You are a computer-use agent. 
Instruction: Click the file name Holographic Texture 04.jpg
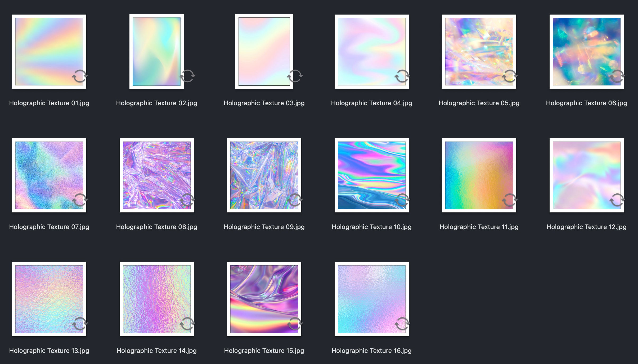pos(372,103)
